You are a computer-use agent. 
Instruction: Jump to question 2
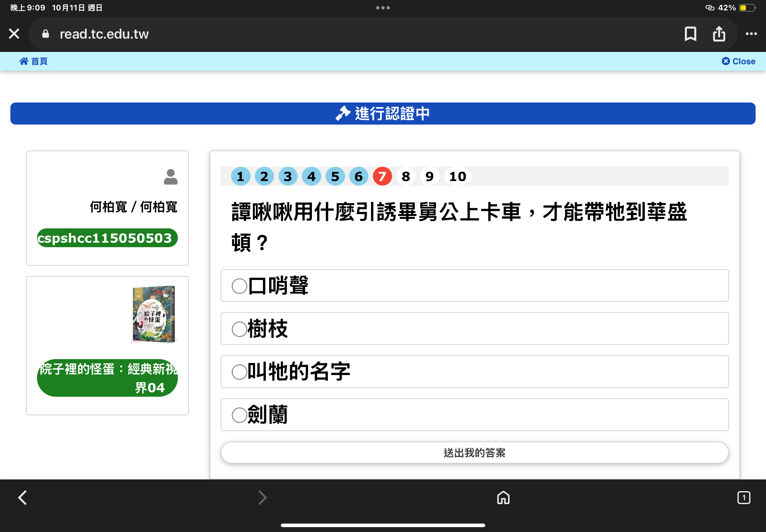pos(264,176)
